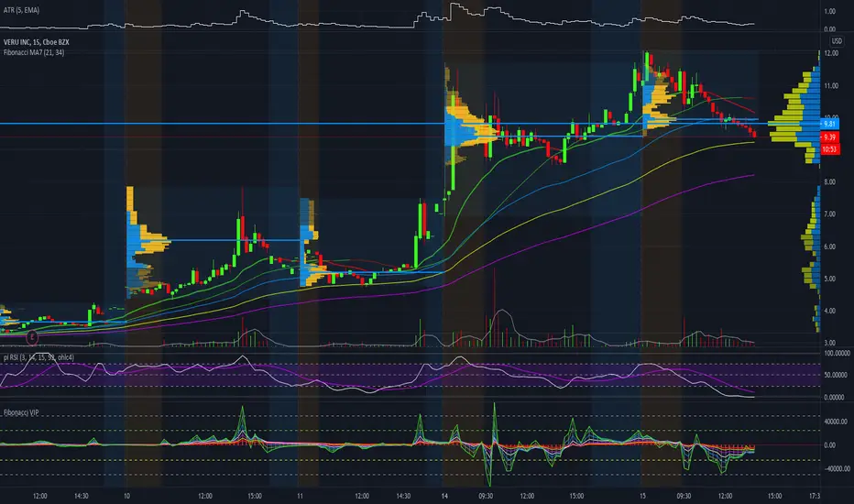The height and width of the screenshot is (504, 854).
Task: Click the 15:00 label before 17:3
Action: [x=774, y=496]
